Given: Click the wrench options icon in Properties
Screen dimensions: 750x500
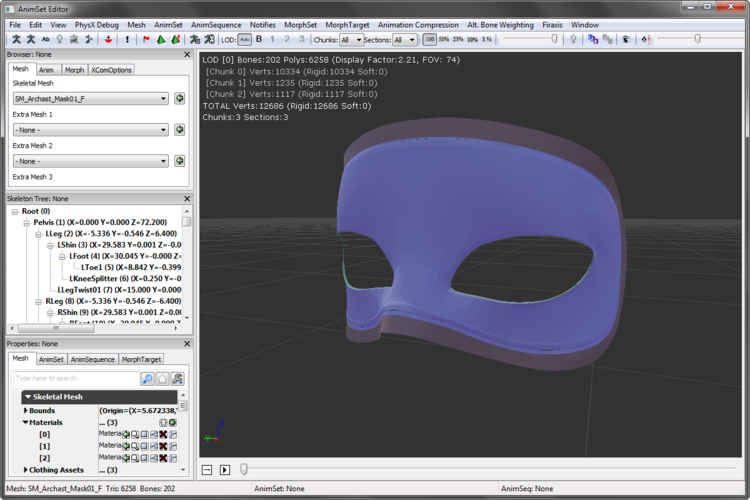Looking at the screenshot, I should (x=177, y=378).
